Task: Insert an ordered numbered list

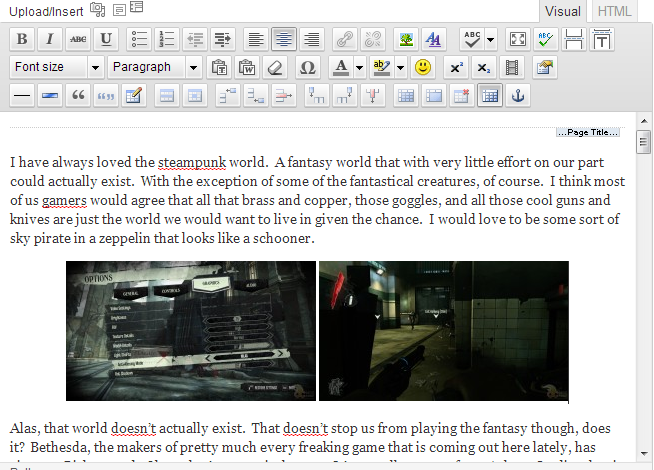Action: tap(167, 39)
